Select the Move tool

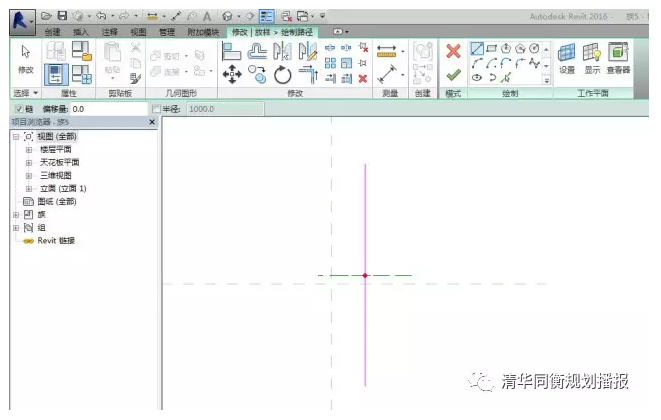[x=232, y=75]
